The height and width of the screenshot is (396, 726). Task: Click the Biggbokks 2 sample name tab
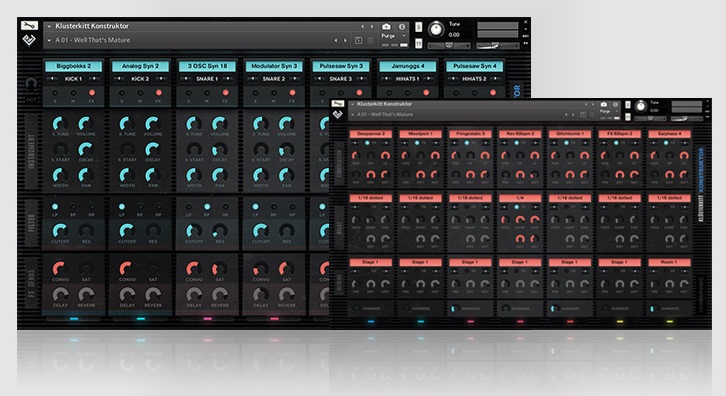coord(74,66)
